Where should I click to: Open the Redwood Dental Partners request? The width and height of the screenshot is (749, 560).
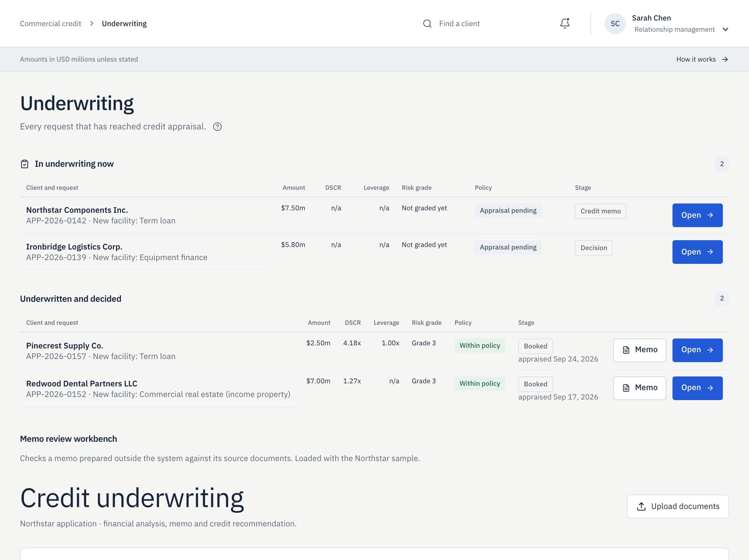(697, 388)
